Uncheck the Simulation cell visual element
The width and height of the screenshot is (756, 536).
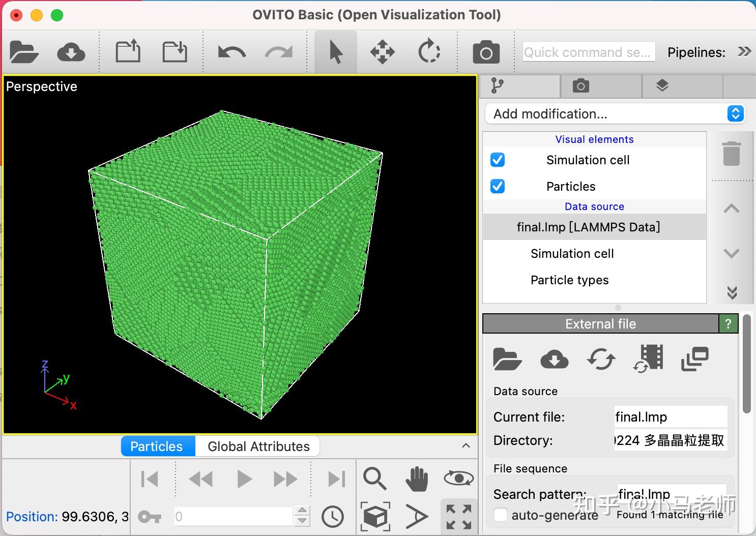(497, 160)
